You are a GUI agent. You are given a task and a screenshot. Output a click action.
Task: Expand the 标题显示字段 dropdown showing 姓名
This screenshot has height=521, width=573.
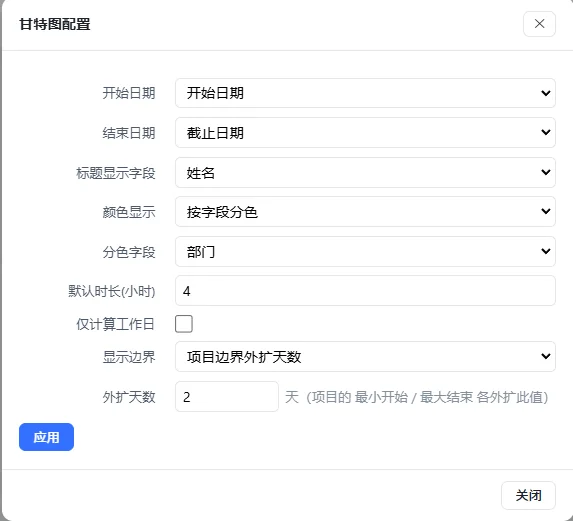pyautogui.click(x=365, y=172)
